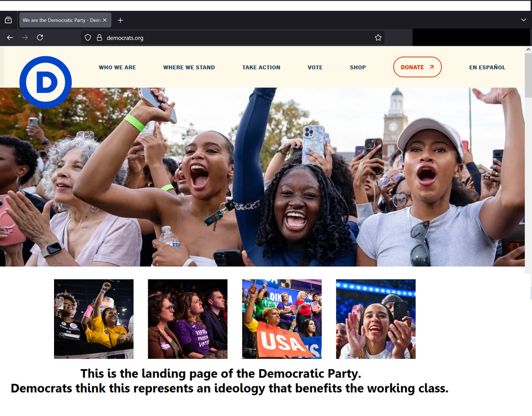The image size is (532, 416).
Task: Open the recent browsing icon beside the tabs
Action: pyautogui.click(x=8, y=20)
